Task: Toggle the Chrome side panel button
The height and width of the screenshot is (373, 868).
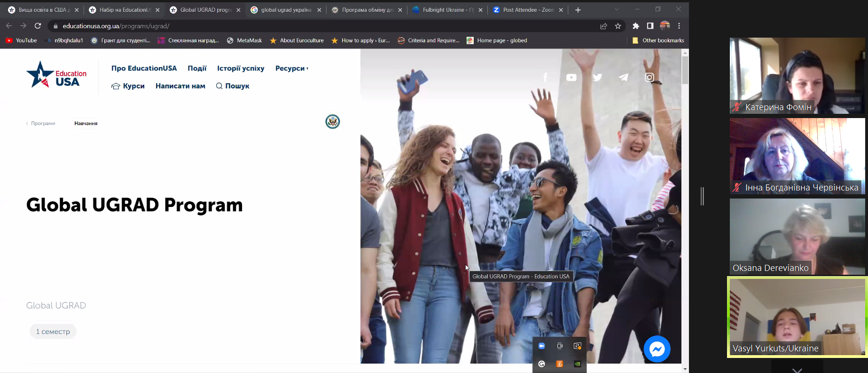Action: (x=650, y=26)
